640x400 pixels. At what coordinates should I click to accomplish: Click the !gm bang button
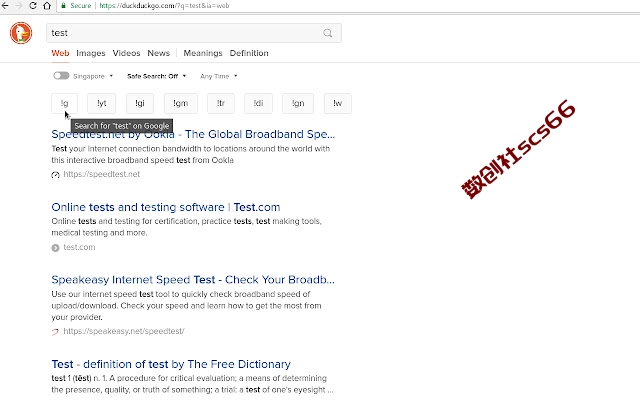pos(181,103)
